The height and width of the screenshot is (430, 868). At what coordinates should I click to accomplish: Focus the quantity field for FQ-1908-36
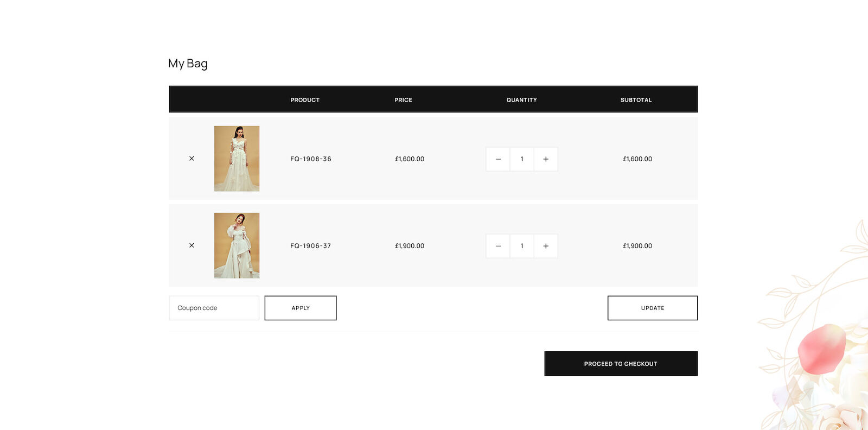522,159
